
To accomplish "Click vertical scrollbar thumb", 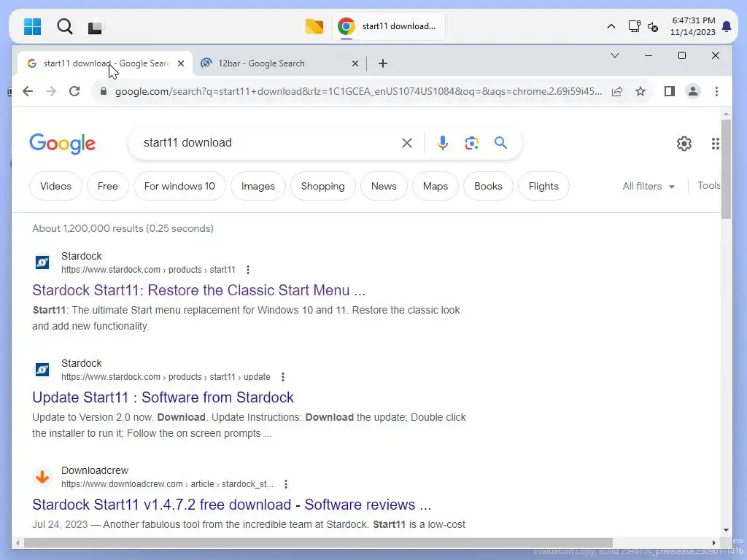I will (x=726, y=169).
